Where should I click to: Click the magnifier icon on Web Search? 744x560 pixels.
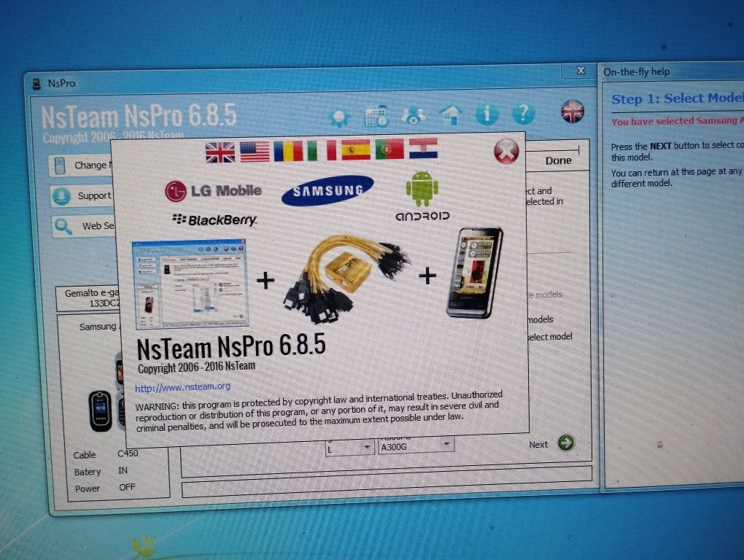click(x=63, y=227)
